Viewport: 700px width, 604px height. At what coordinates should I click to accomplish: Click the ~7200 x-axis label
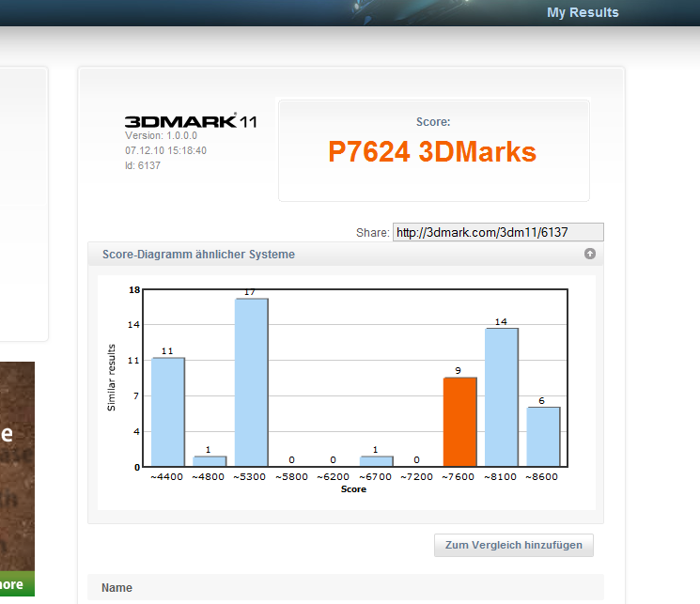tap(416, 477)
